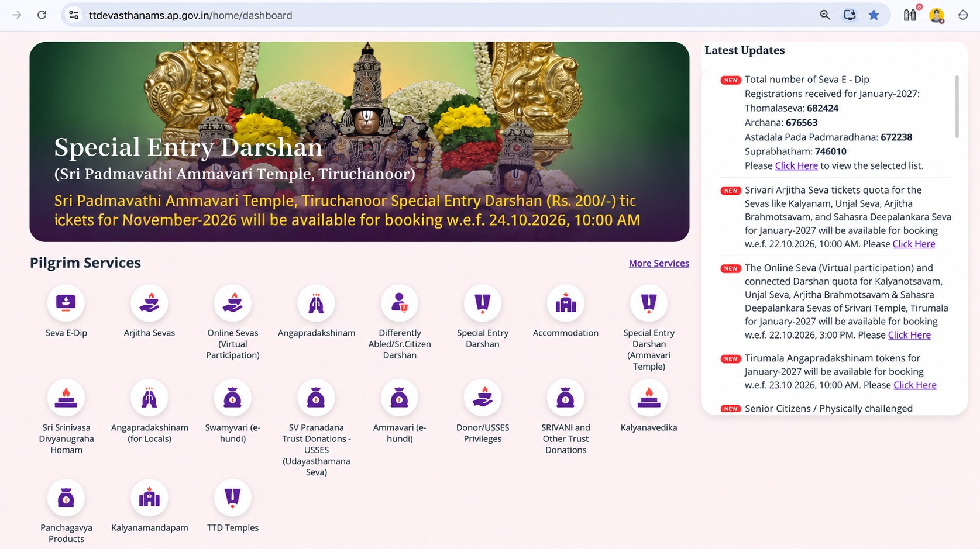This screenshot has height=549, width=980.
Task: Click the "Latest Updates" heading text
Action: point(744,50)
